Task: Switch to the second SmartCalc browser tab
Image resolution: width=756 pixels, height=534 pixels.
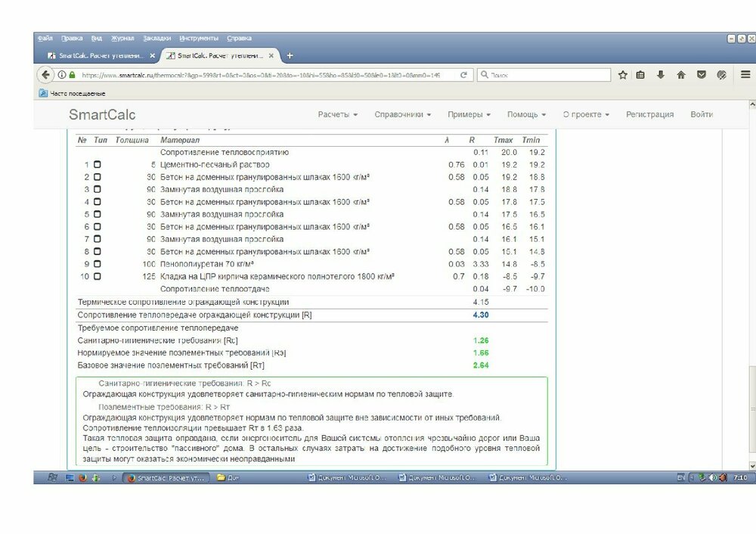Action: coord(220,54)
